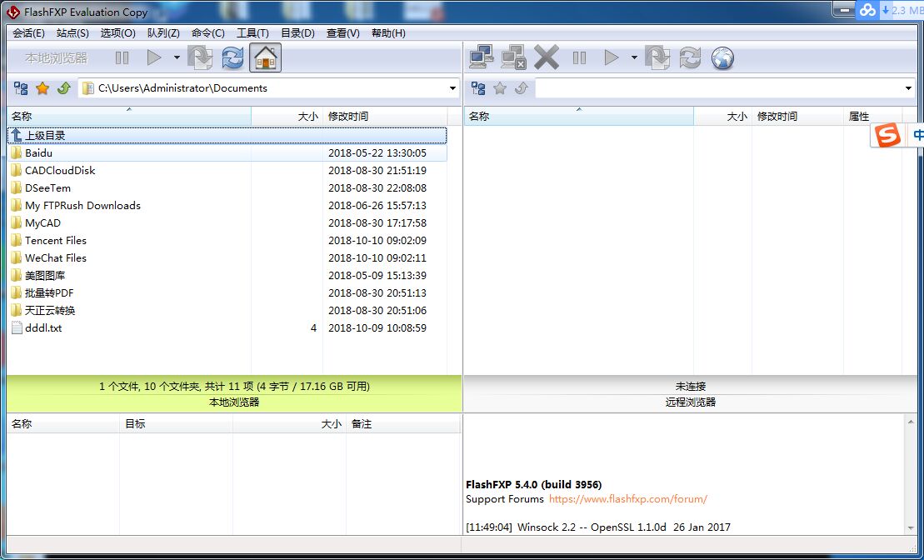Select the dddl.txt file
This screenshot has height=560, width=924.
click(x=227, y=327)
